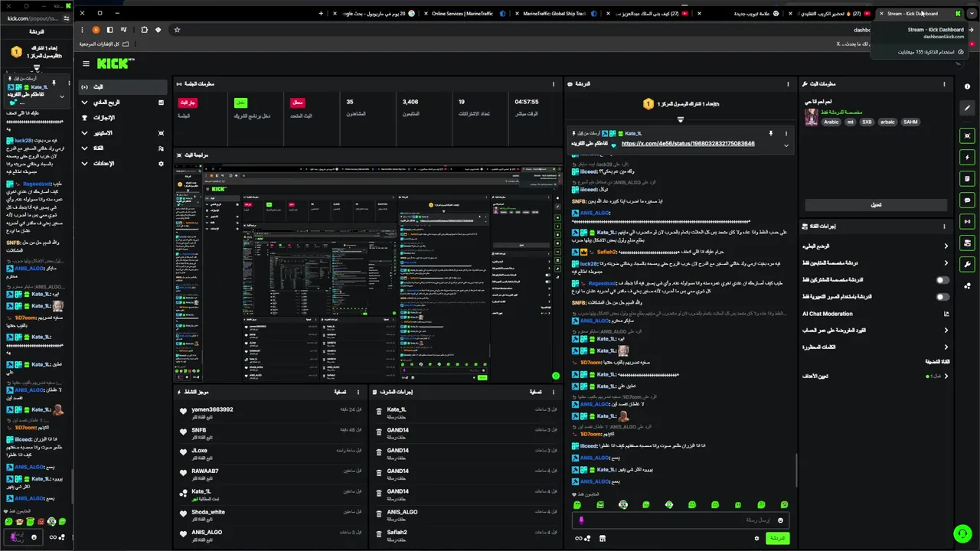Expand the pinned message chevron

click(x=786, y=145)
